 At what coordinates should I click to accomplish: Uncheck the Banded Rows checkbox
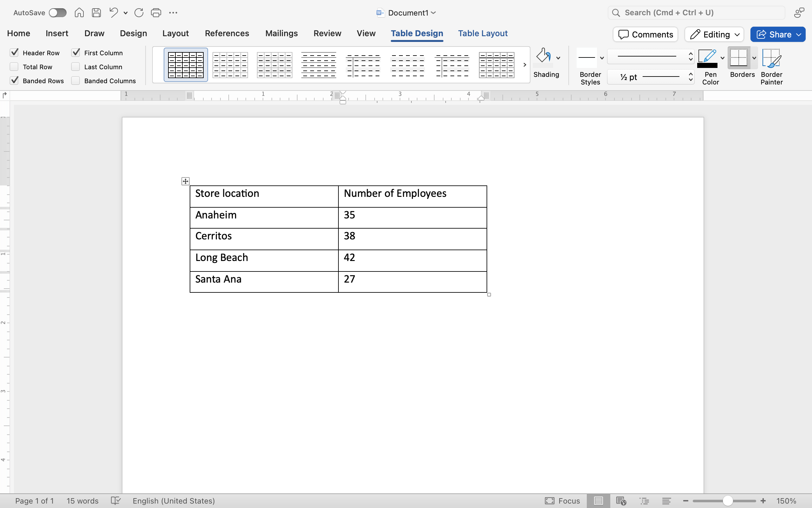click(14, 81)
